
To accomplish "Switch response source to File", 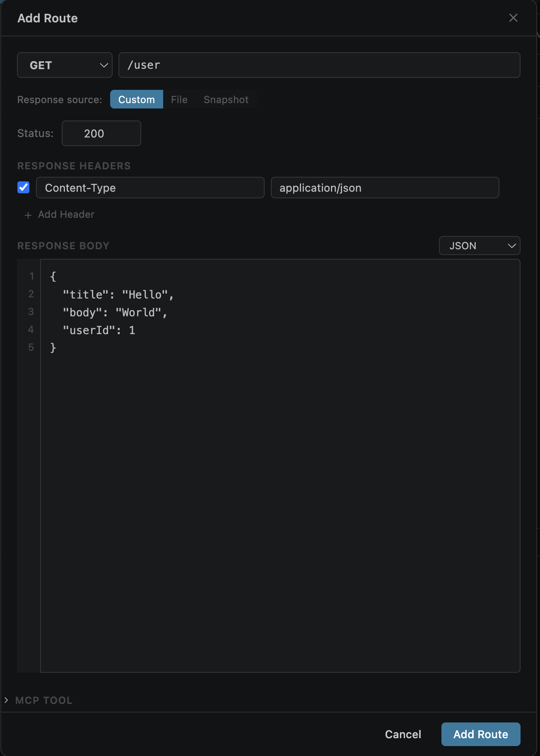I will pos(179,99).
